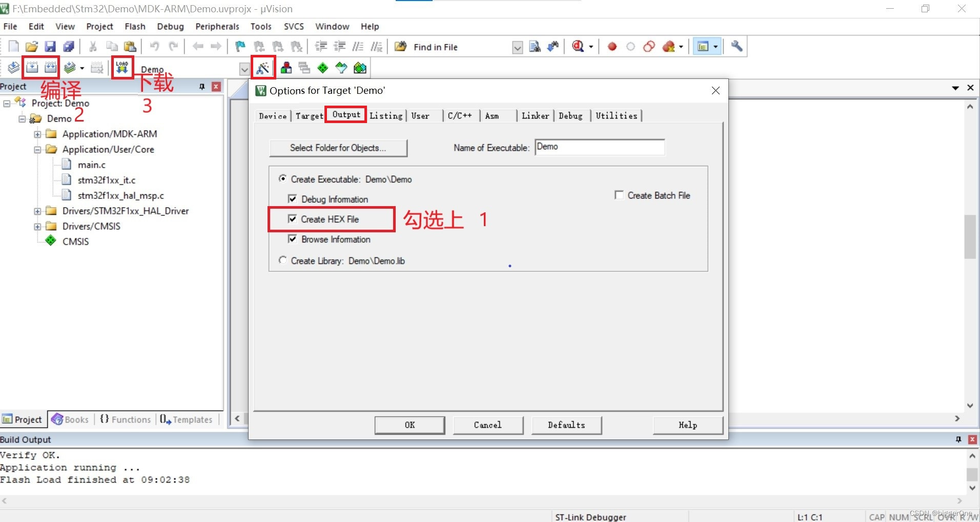This screenshot has height=522, width=980.
Task: Open the Peripherals menu
Action: [217, 26]
